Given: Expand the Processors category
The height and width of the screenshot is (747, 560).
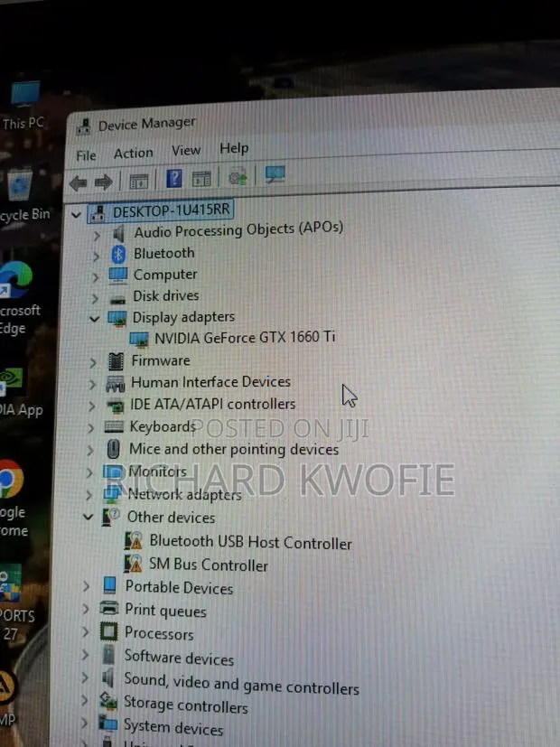Looking at the screenshot, I should [x=85, y=631].
